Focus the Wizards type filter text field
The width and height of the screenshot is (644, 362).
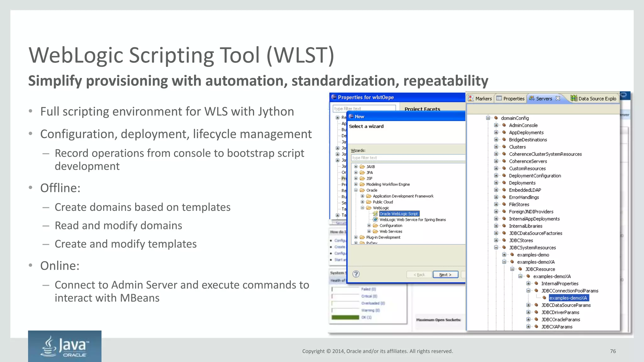point(408,158)
